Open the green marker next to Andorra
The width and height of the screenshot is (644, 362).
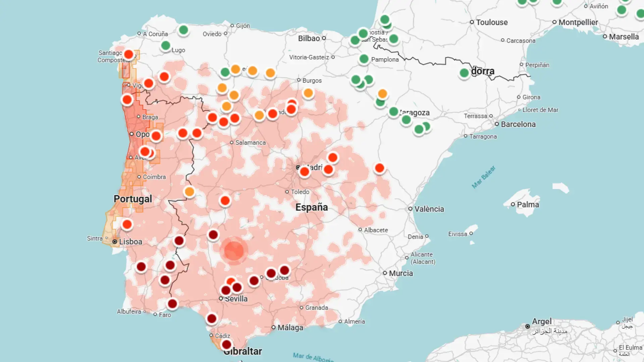(464, 73)
